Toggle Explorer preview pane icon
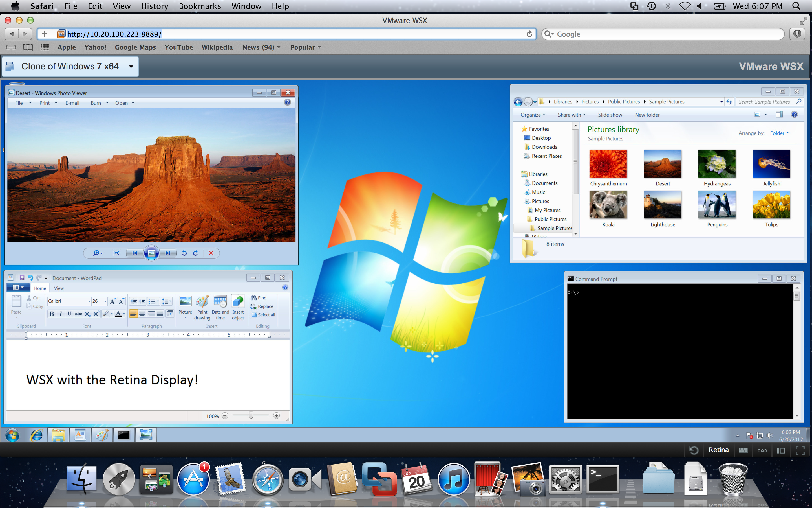 [779, 115]
